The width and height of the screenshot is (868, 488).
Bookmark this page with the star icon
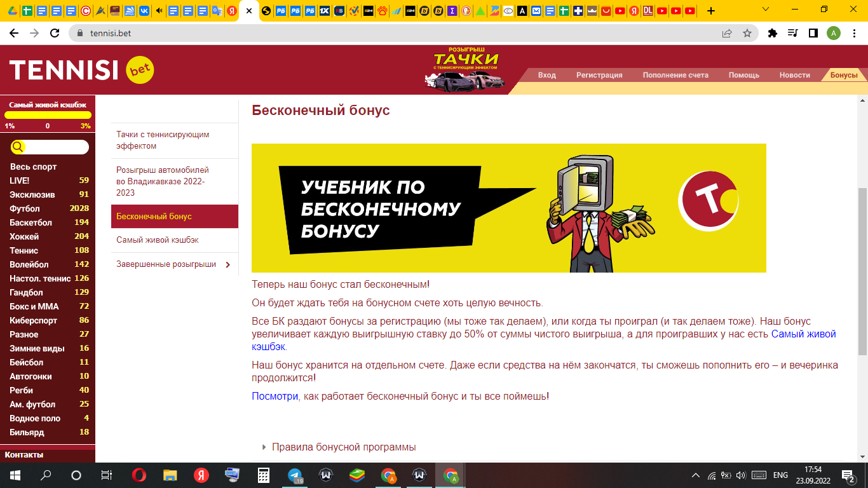(747, 33)
